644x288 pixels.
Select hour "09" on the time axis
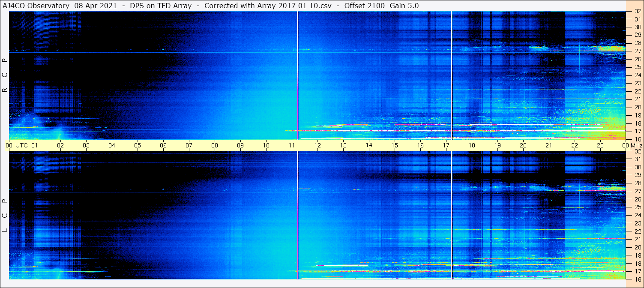pyautogui.click(x=240, y=145)
